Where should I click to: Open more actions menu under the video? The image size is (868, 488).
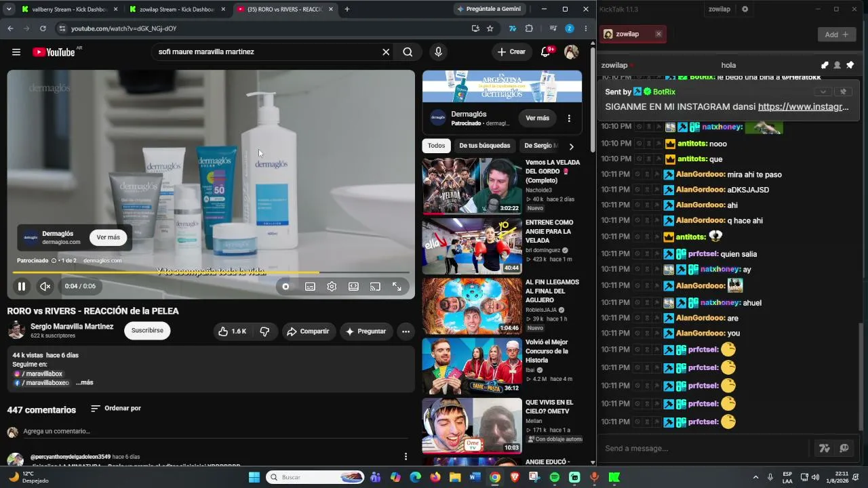coord(406,331)
